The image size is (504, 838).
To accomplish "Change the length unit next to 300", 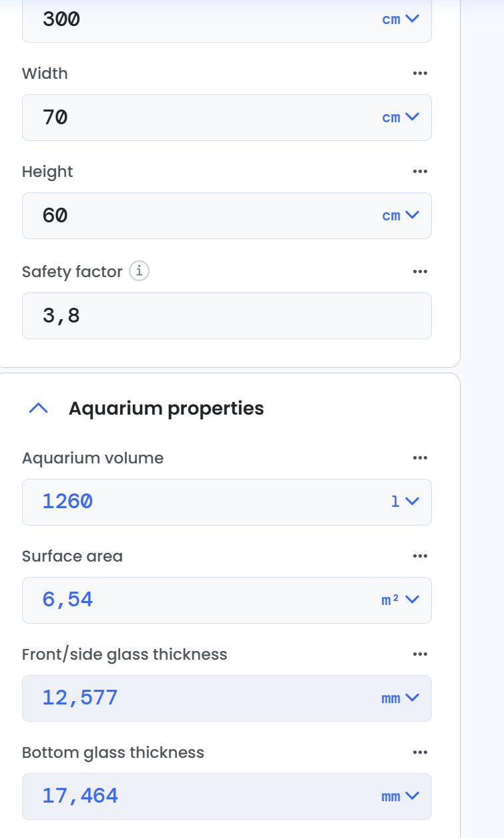I will (x=401, y=19).
